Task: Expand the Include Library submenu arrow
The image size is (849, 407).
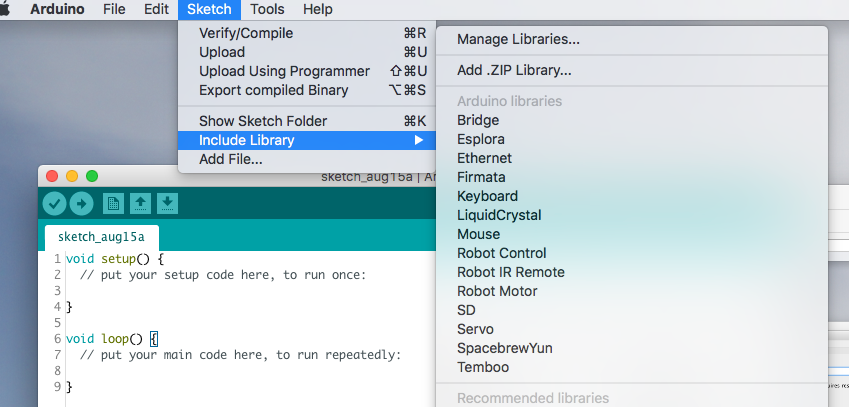Action: point(419,140)
